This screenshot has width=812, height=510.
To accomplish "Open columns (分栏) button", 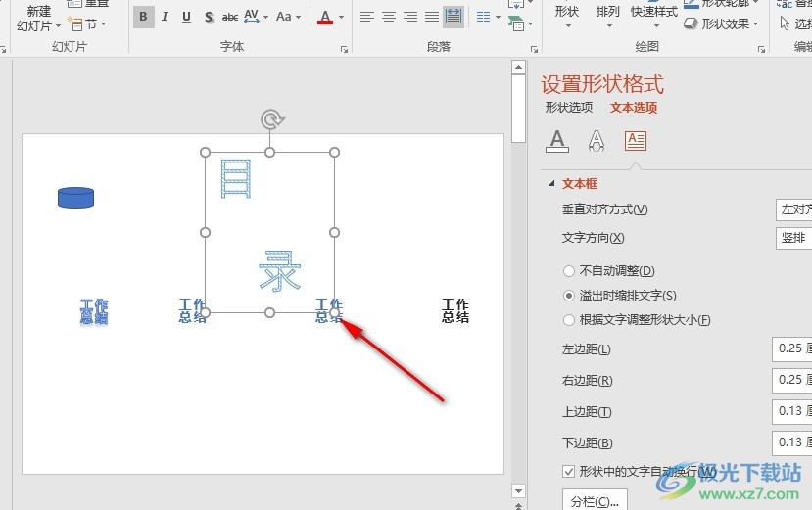I will point(595,500).
